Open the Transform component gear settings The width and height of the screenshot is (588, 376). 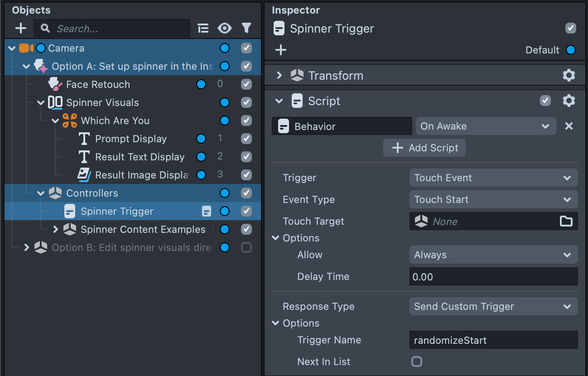point(569,75)
